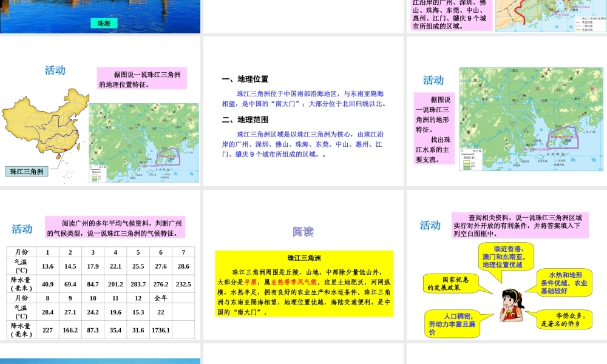607x364 pixels.
Task: Click the heading 一、地理位置
Action: (x=245, y=79)
